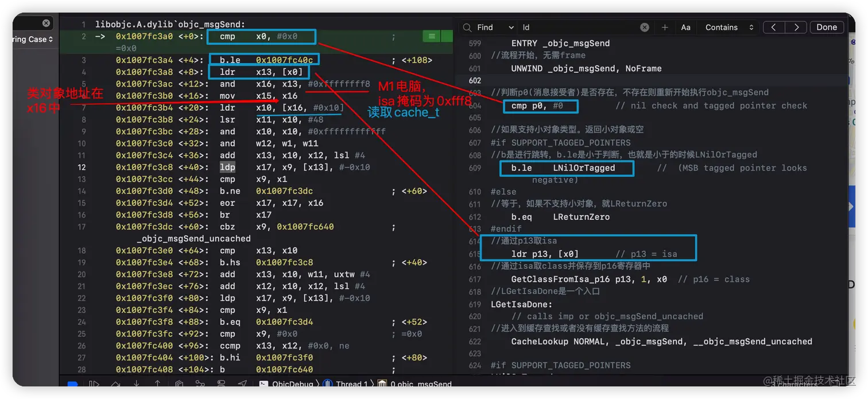The height and width of the screenshot is (399, 868).
Task: Click 'LGetIsaDone:' label on line 619
Action: pos(522,304)
